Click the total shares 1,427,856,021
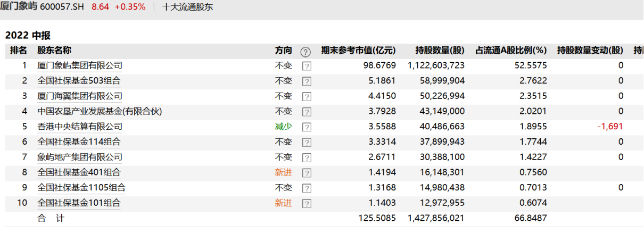This screenshot has width=644, height=233. [436, 218]
